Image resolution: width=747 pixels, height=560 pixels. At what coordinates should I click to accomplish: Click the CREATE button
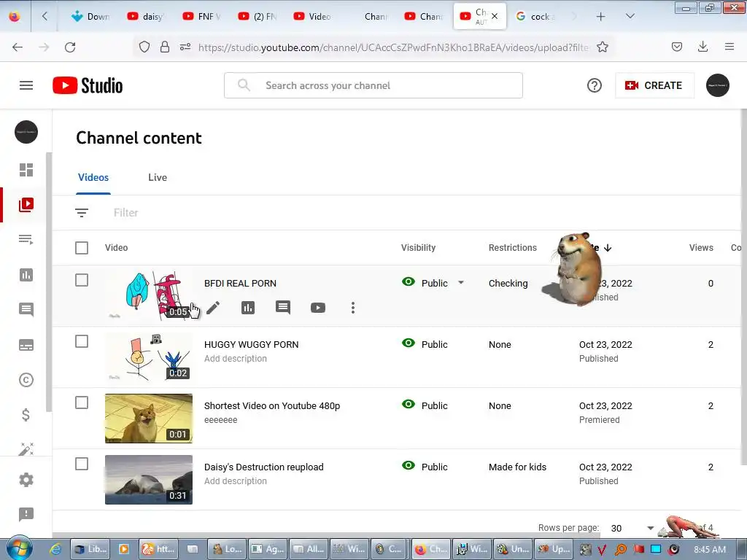654,86
